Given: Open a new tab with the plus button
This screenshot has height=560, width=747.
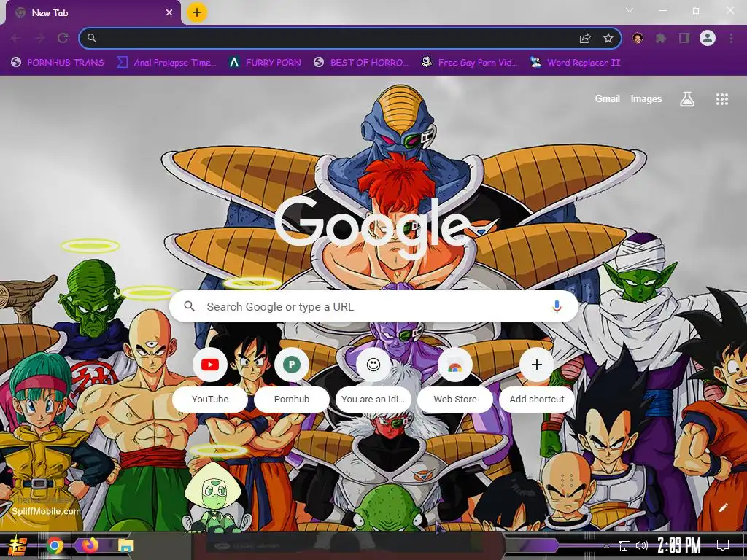Looking at the screenshot, I should [197, 12].
